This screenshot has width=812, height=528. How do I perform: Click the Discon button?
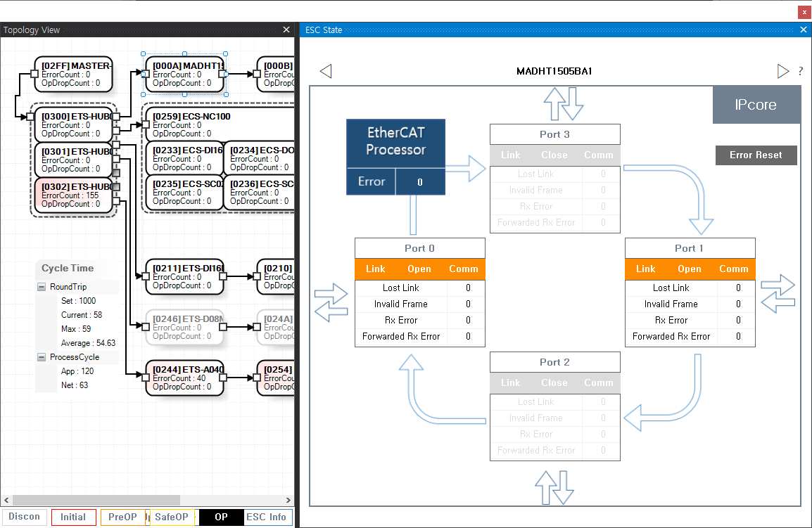24,517
